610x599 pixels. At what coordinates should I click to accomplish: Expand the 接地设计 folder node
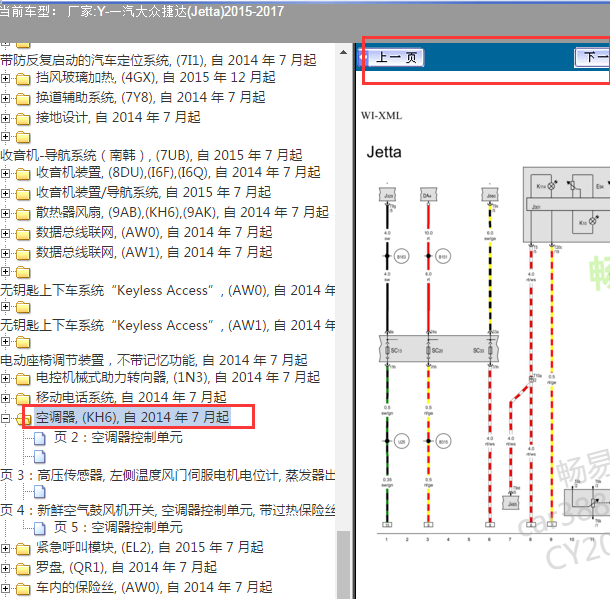(x=5, y=118)
